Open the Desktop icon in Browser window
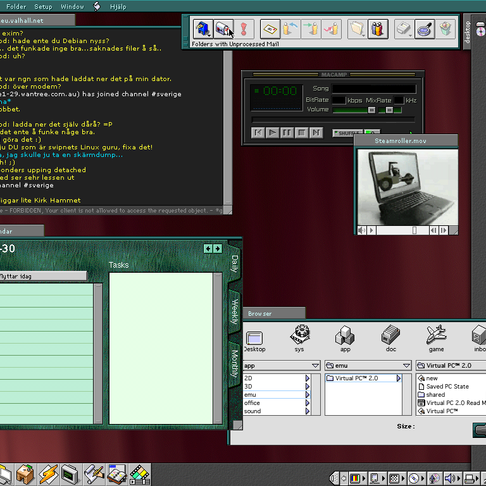 coord(254,337)
